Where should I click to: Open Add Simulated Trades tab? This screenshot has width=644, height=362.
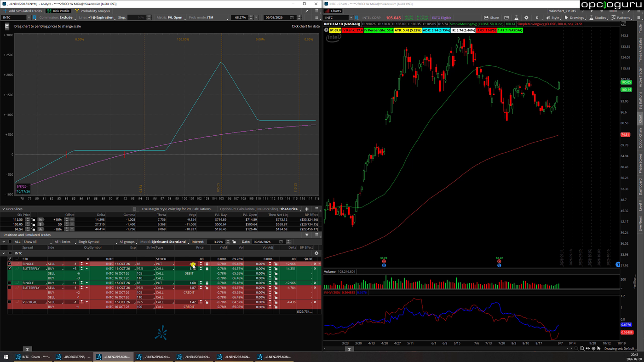(x=22, y=11)
